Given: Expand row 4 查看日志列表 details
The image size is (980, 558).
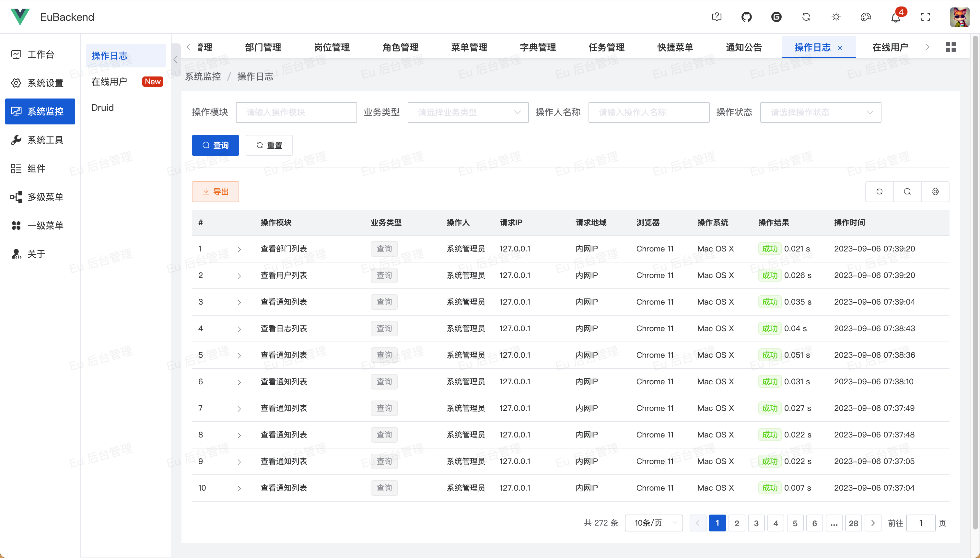Looking at the screenshot, I should pos(239,329).
